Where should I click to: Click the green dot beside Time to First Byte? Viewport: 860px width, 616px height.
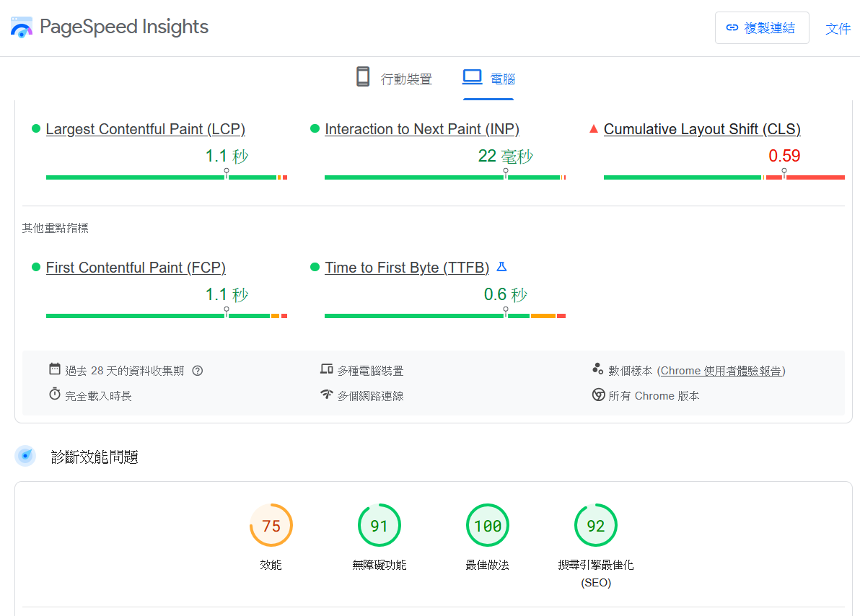[315, 267]
